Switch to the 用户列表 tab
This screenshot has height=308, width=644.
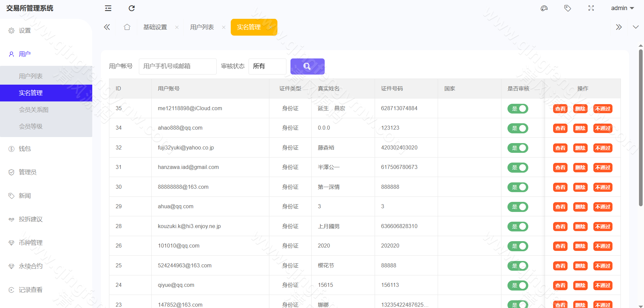(x=202, y=27)
